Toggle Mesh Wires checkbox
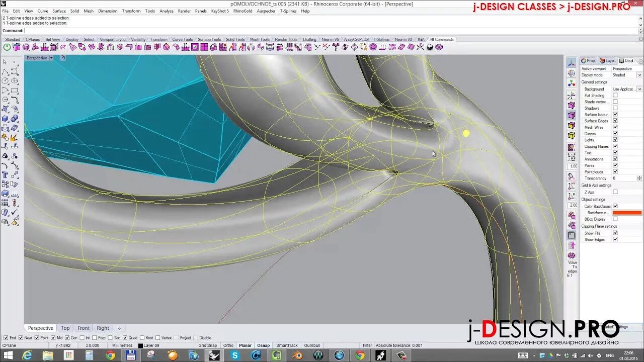644x362 pixels. coord(615,127)
